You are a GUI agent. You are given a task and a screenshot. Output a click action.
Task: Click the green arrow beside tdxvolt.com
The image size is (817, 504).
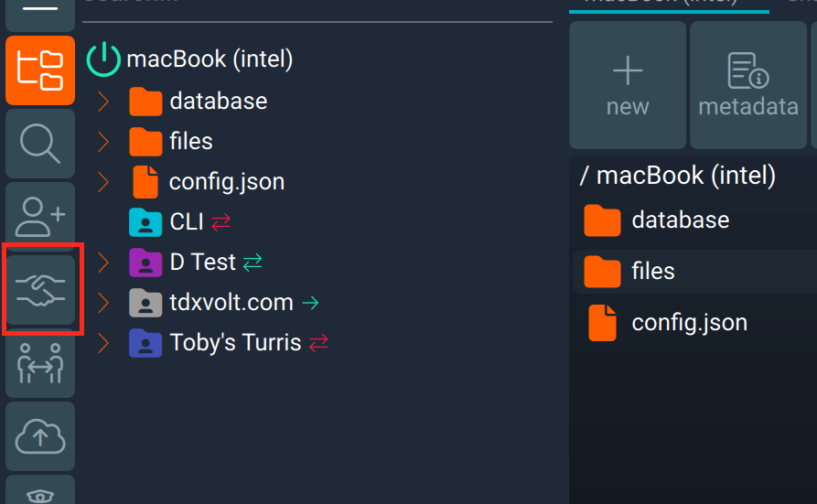tap(310, 303)
